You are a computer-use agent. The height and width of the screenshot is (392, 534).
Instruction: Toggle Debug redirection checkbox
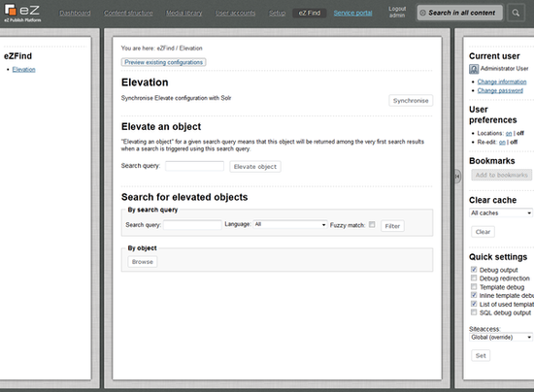tap(474, 278)
